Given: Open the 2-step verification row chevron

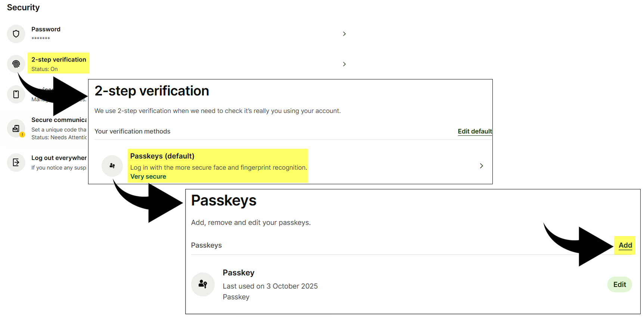Looking at the screenshot, I should point(344,64).
